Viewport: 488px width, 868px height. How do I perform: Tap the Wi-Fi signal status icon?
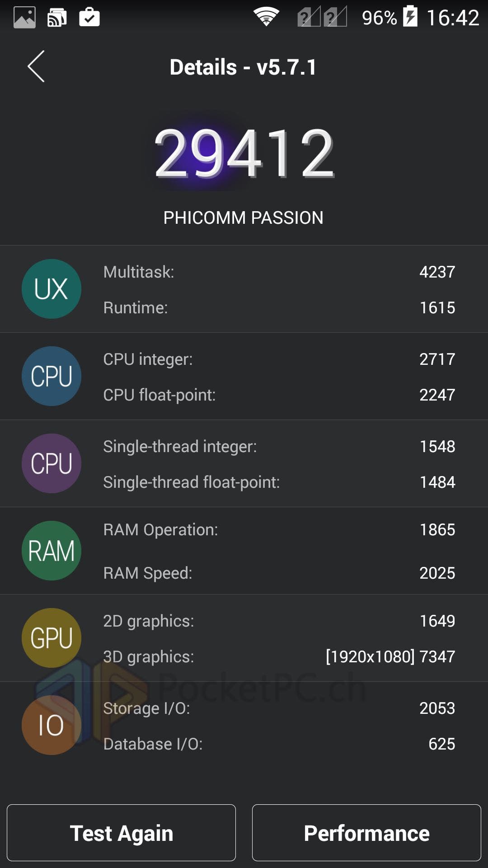(266, 17)
